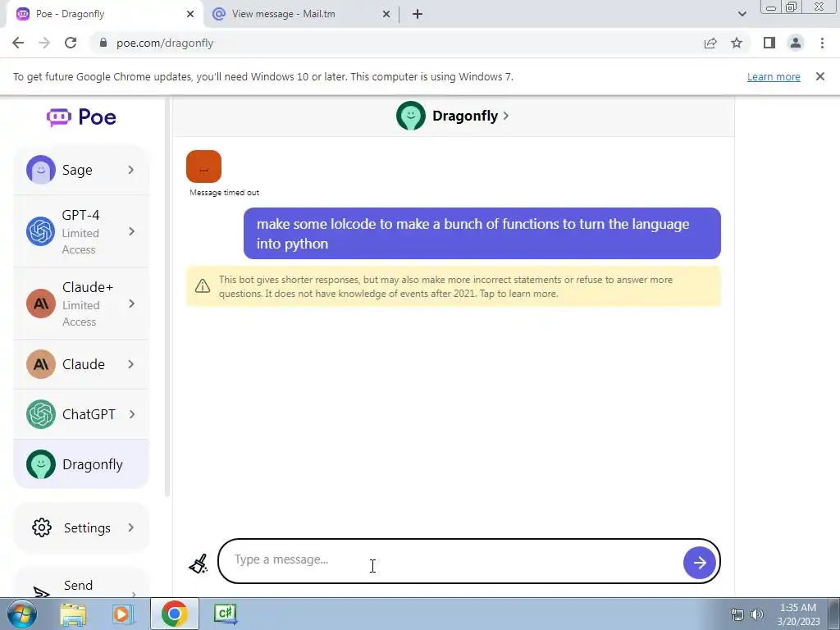The image size is (840, 630).
Task: Open the Sage bot avatar icon
Action: [x=41, y=170]
